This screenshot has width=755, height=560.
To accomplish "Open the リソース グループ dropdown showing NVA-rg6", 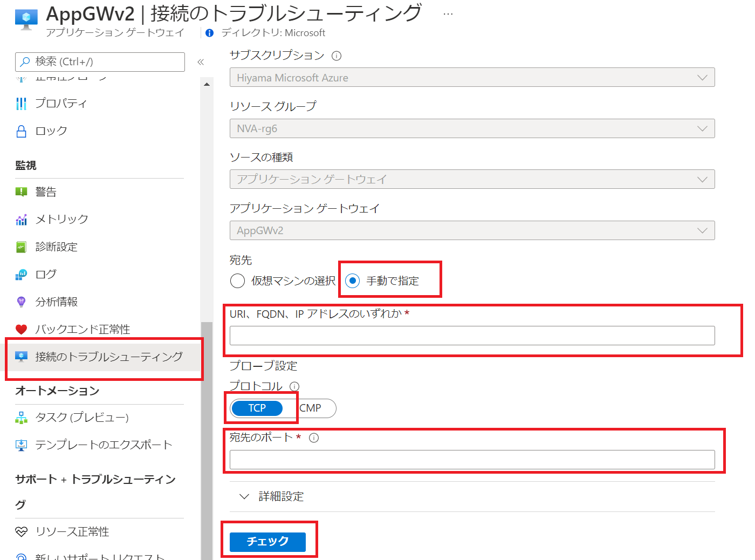I will pos(472,128).
